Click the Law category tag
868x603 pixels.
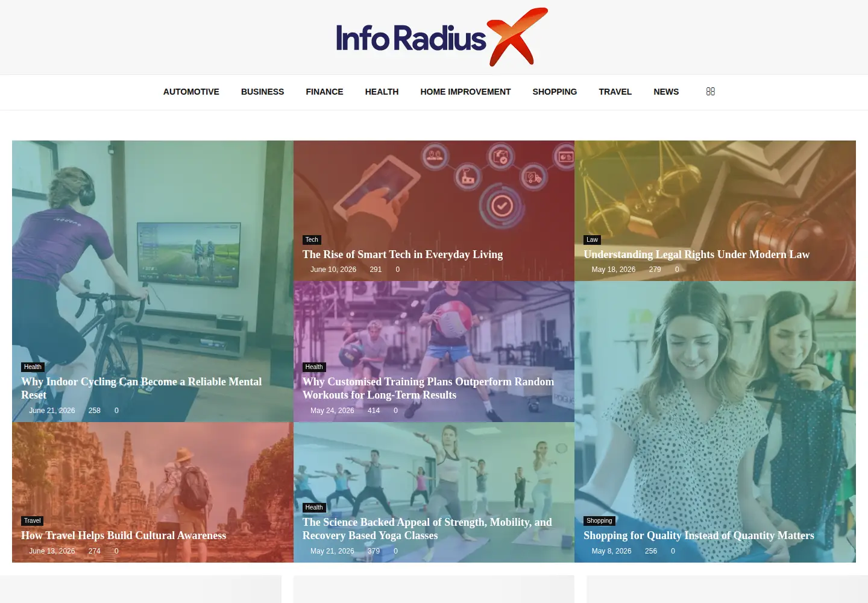click(593, 240)
